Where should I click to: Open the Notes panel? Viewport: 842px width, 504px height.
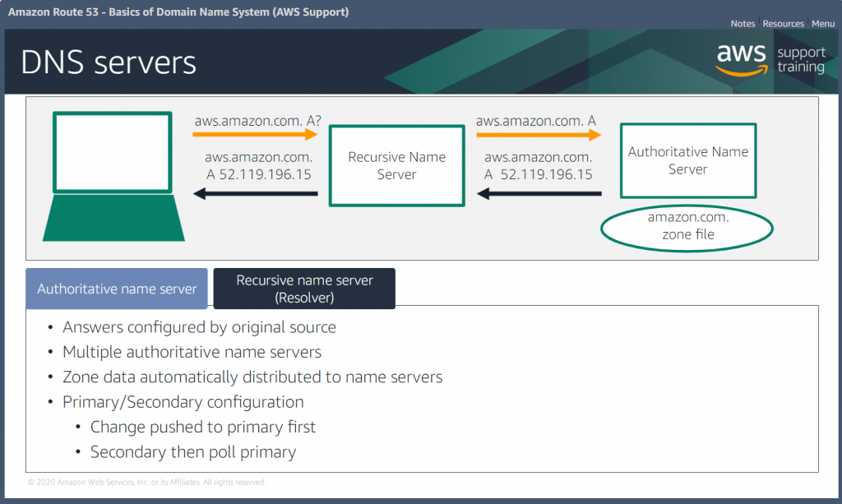tap(743, 23)
